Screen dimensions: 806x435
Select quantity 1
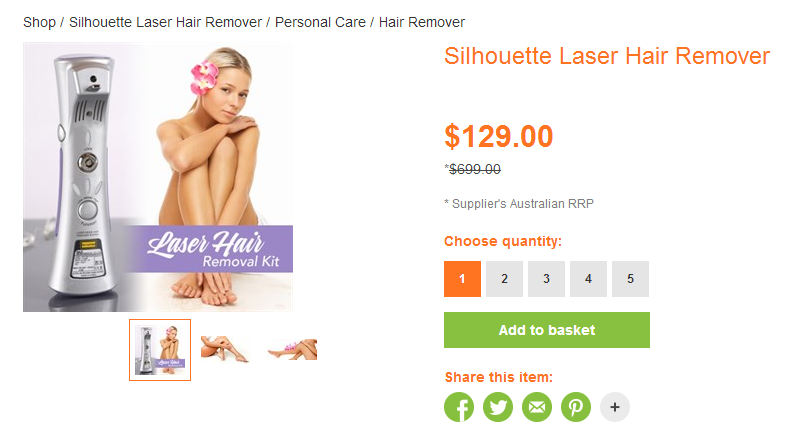coord(463,279)
